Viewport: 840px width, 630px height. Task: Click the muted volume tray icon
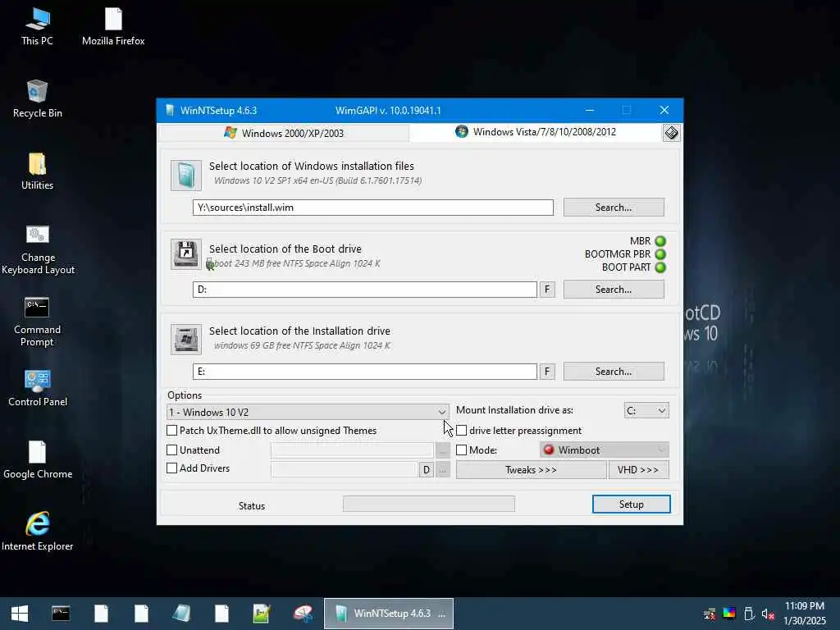click(768, 614)
